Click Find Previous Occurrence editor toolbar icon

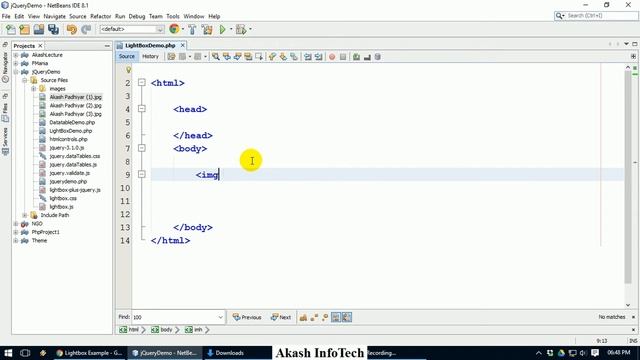click(227, 57)
